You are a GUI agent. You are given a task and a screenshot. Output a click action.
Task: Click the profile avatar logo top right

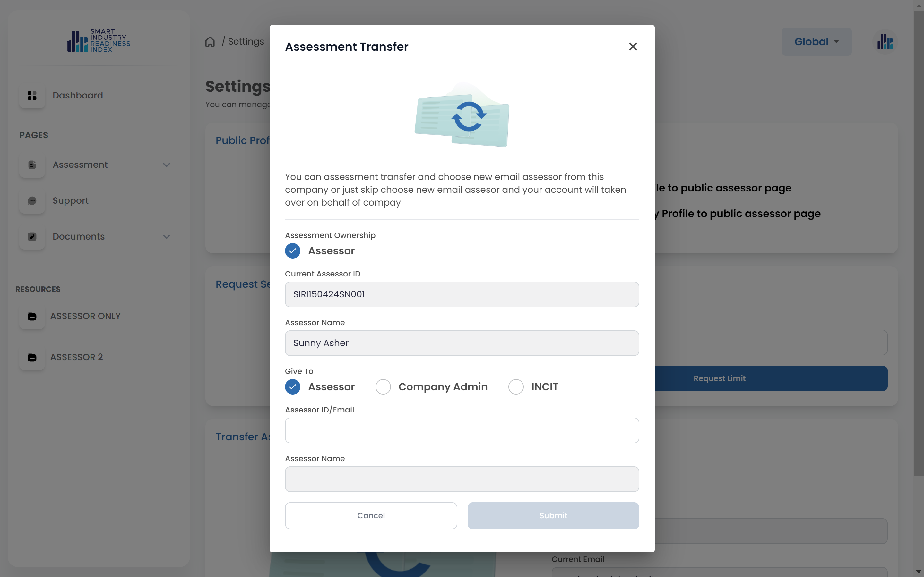[885, 42]
